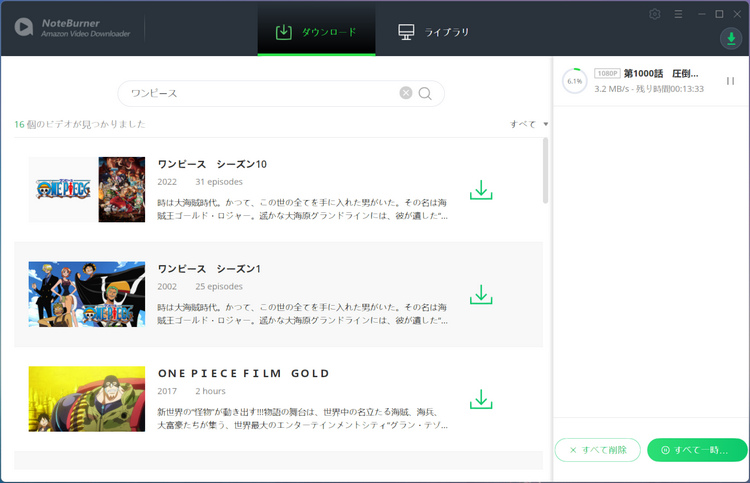The height and width of the screenshot is (483, 750).
Task: Click the ワンピース search input field
Action: point(281,93)
